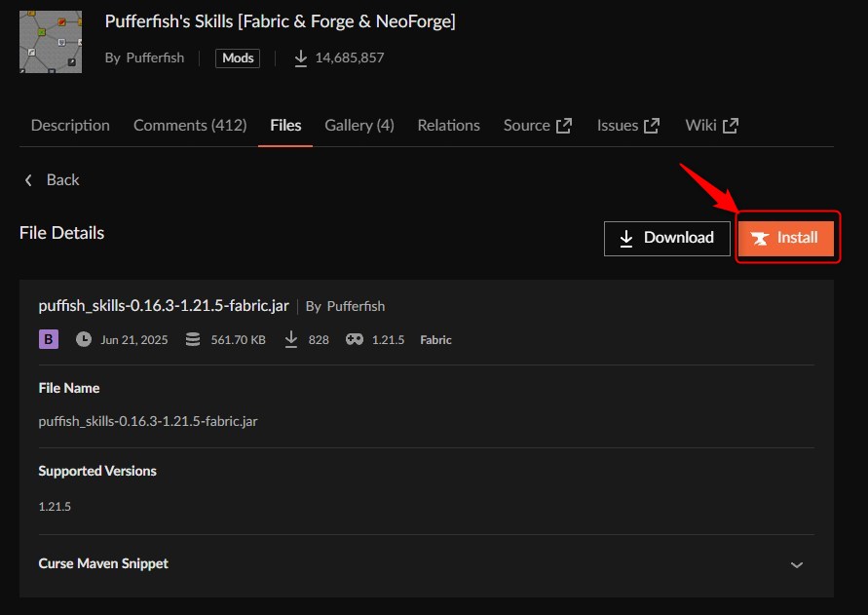Viewport: 868px width, 615px height.
Task: Click the 561.70 KB file size
Action: pyautogui.click(x=238, y=339)
